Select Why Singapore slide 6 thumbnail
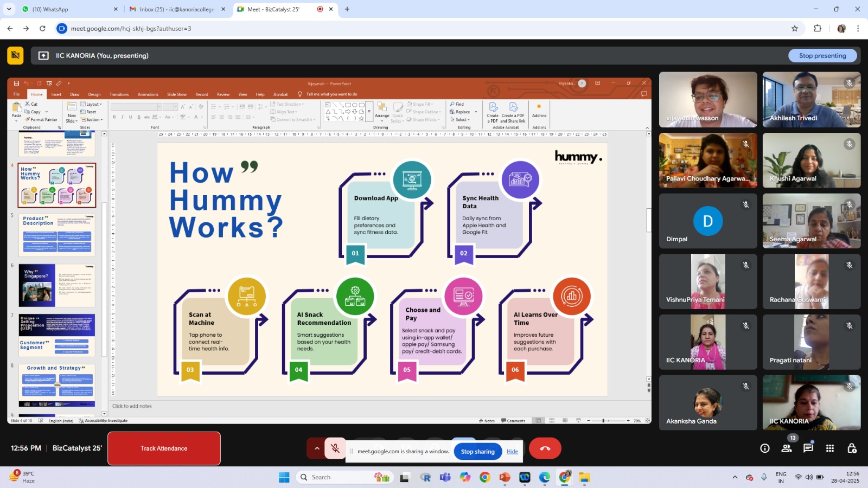The height and width of the screenshot is (488, 868). 57,286
